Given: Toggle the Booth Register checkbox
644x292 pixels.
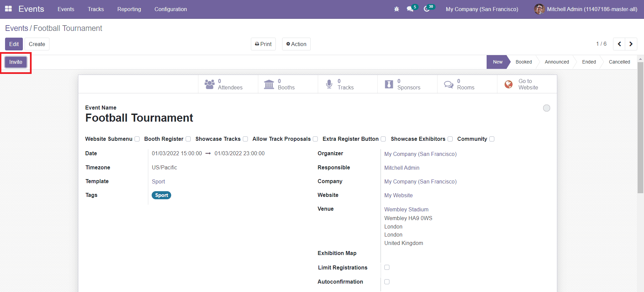Looking at the screenshot, I should [x=188, y=139].
